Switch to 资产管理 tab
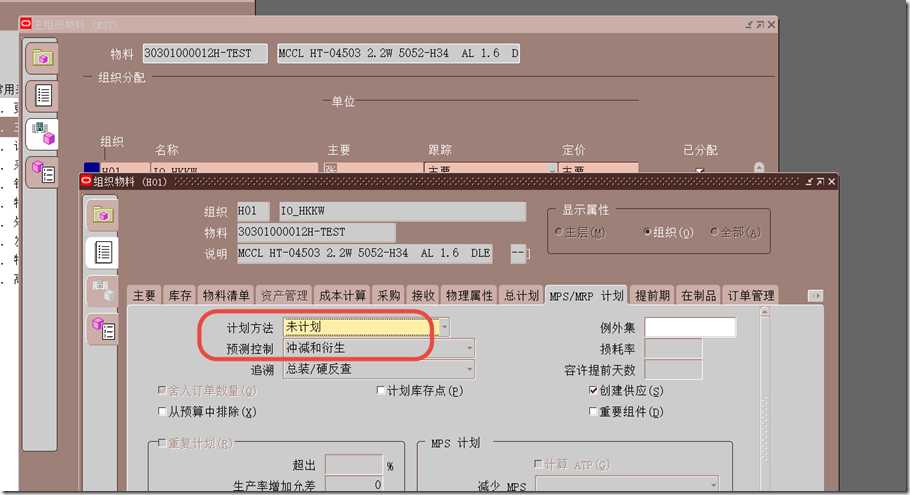 [284, 295]
